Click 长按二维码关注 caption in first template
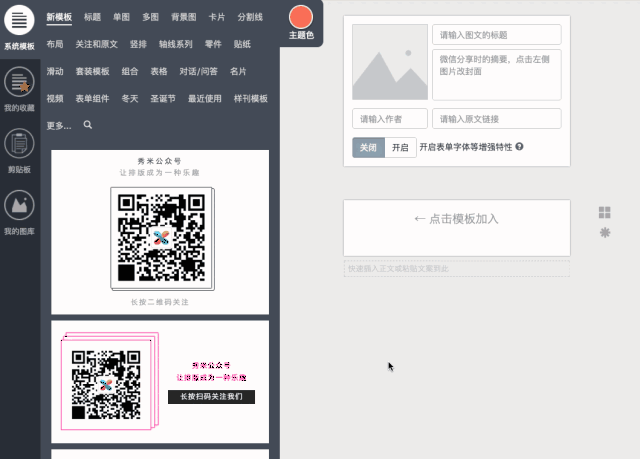The height and width of the screenshot is (459, 640). tap(160, 302)
